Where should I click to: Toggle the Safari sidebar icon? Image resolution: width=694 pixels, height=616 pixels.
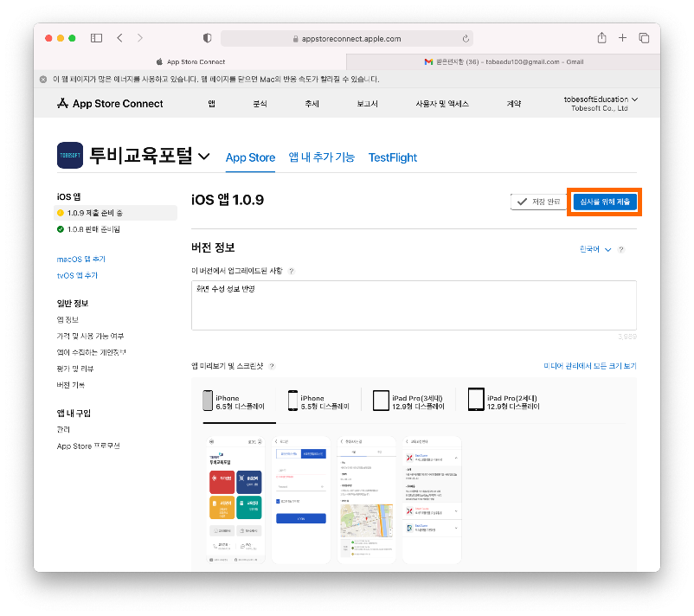(x=96, y=38)
